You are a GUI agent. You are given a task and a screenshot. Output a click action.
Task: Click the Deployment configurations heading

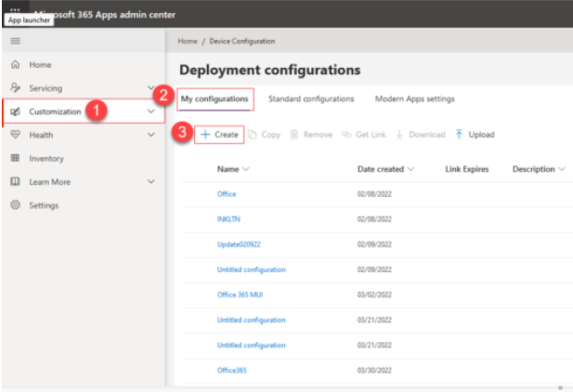(269, 70)
